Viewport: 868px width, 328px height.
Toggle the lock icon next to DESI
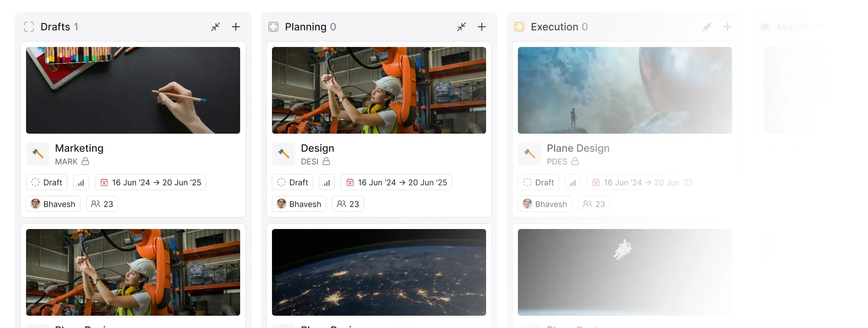coord(327,161)
